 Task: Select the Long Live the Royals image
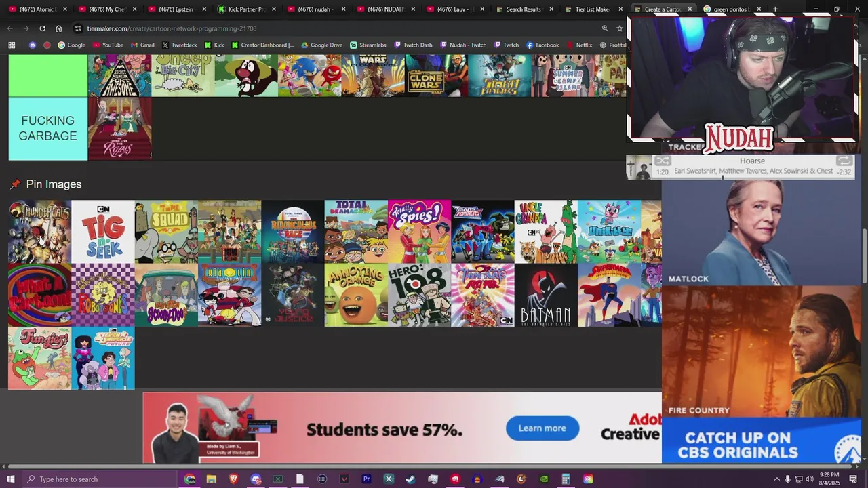(x=120, y=129)
